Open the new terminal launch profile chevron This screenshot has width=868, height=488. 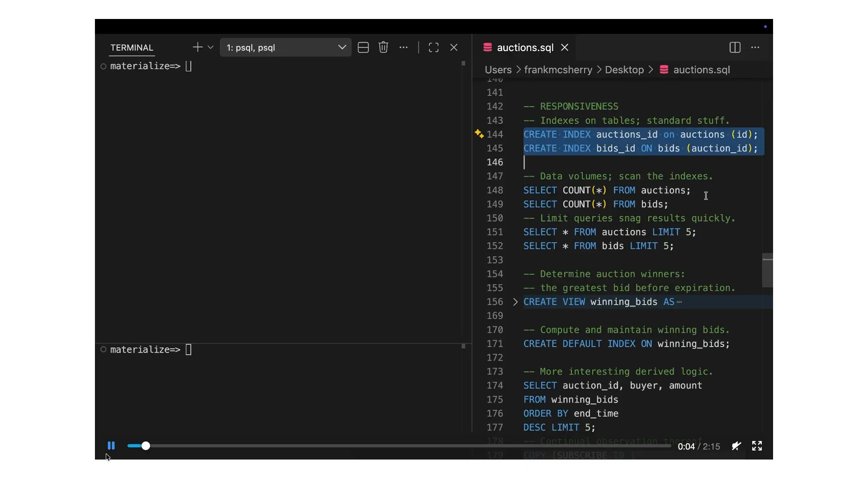[211, 47]
